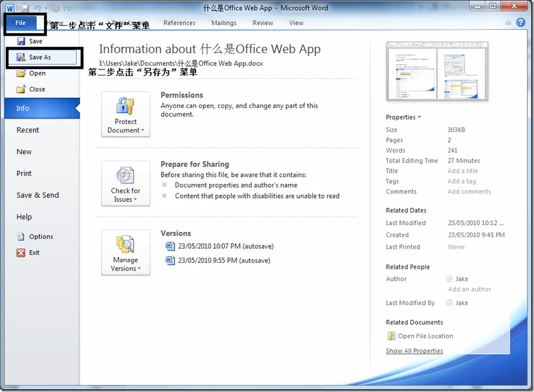Viewport: 534px width, 392px height.
Task: Open Protect Document dropdown
Action: pos(126,115)
